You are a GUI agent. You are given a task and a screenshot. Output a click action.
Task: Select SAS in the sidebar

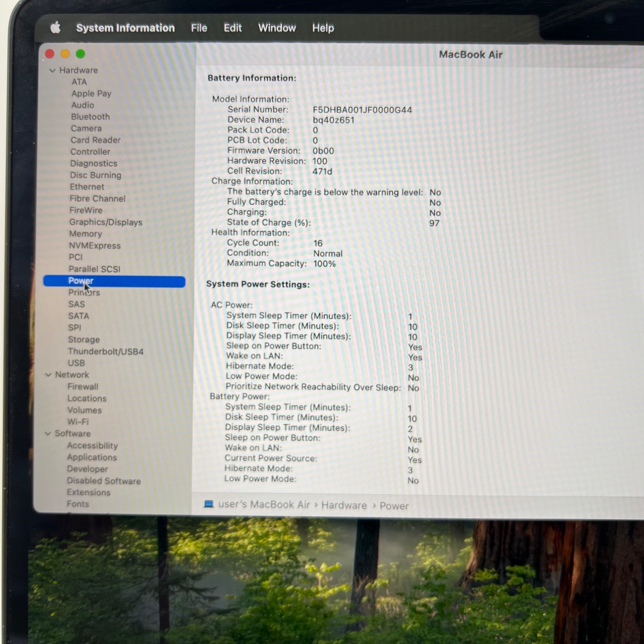pyautogui.click(x=76, y=304)
